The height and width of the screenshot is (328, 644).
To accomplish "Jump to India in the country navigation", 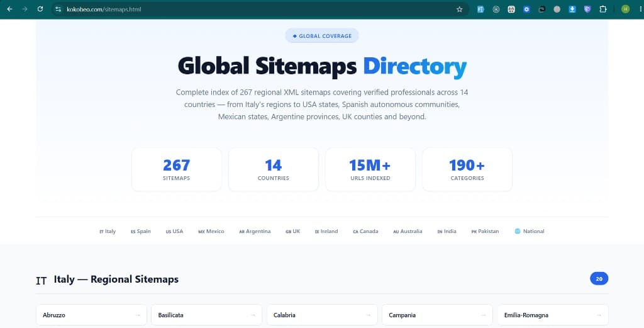I will [447, 232].
